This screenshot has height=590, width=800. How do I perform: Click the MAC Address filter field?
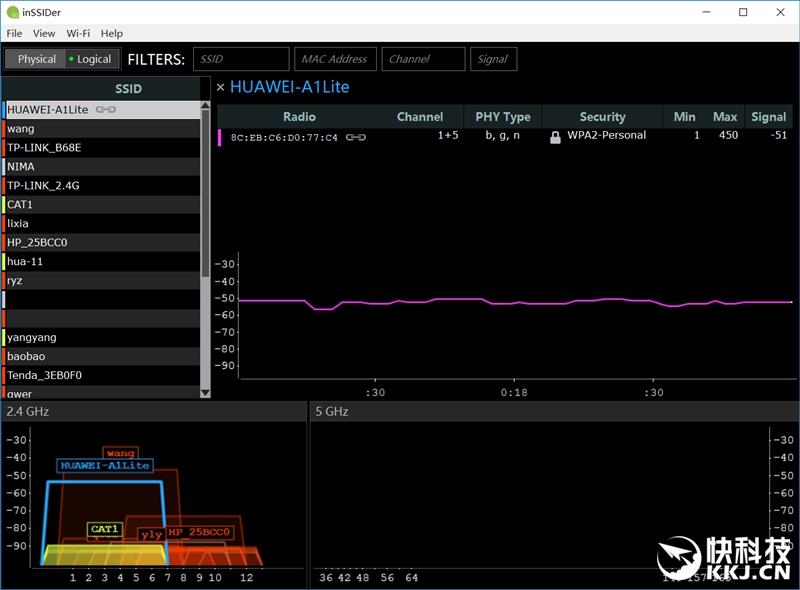(335, 59)
